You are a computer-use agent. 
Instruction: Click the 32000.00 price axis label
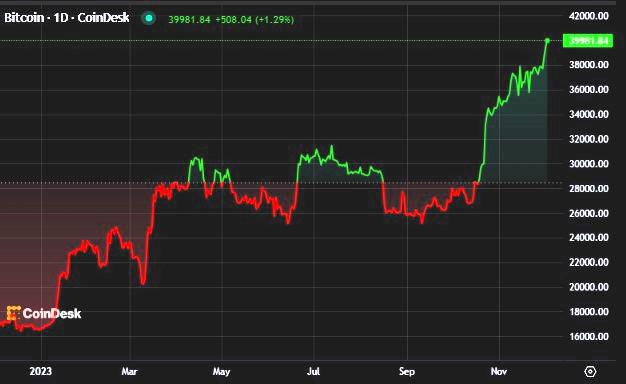pyautogui.click(x=589, y=139)
